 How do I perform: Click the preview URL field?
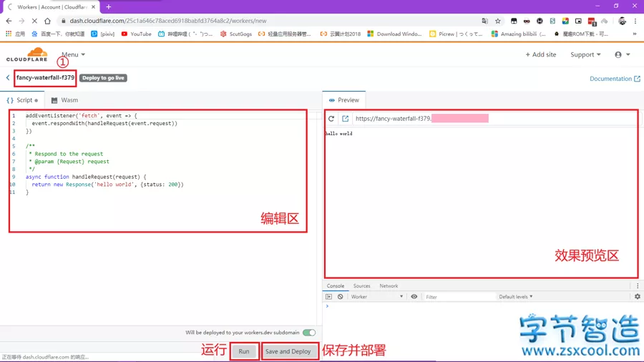point(495,119)
